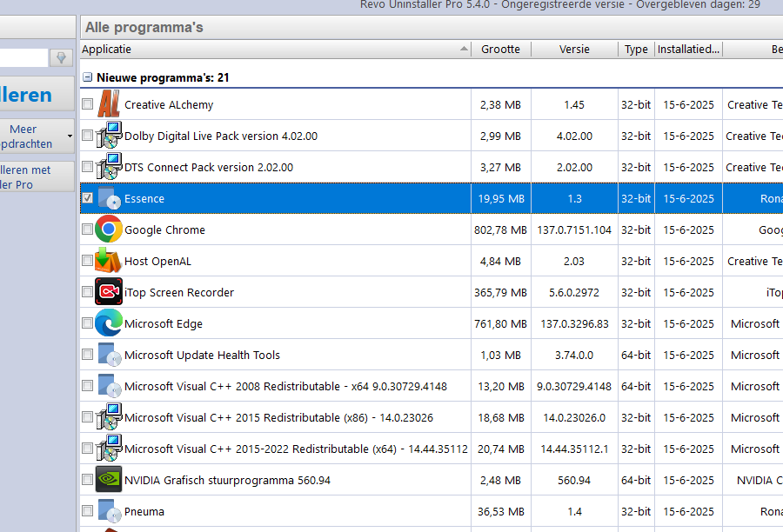Select the Microsoft Update Health Tools name
This screenshot has height=532, width=783.
point(202,355)
